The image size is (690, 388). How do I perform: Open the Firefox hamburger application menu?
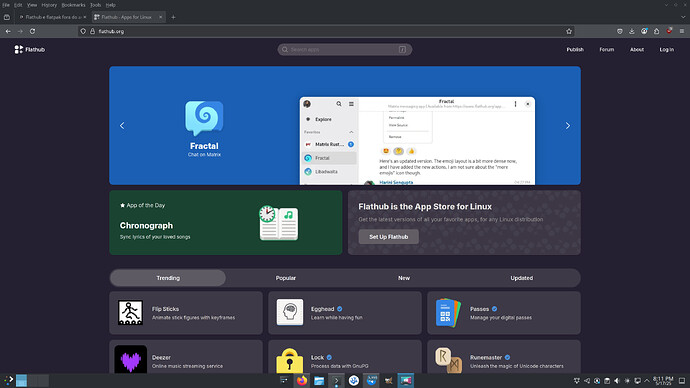click(x=682, y=31)
